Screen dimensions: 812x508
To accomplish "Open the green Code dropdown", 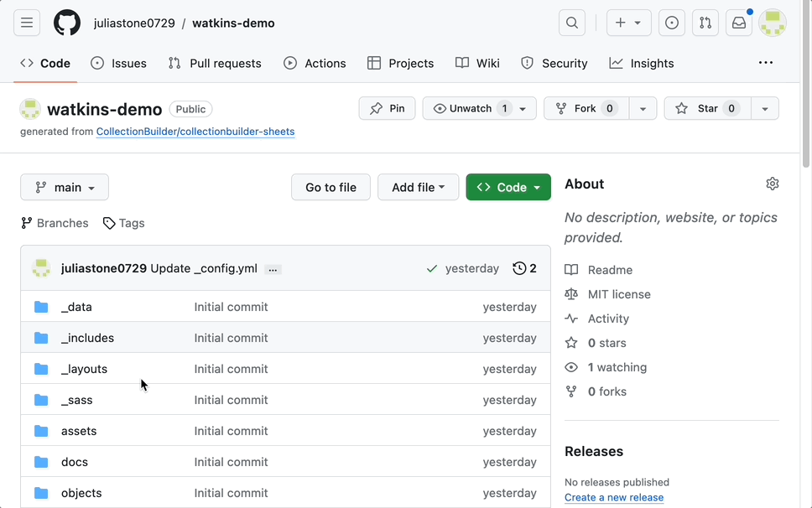I will (508, 187).
